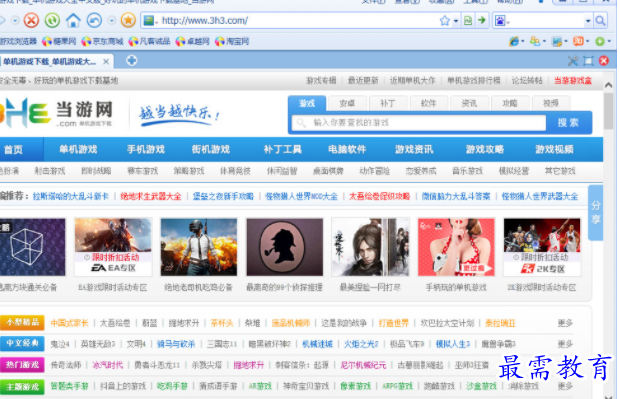This screenshot has width=620, height=399.
Task: Open the orange star Favorites icon
Action: click(x=128, y=20)
